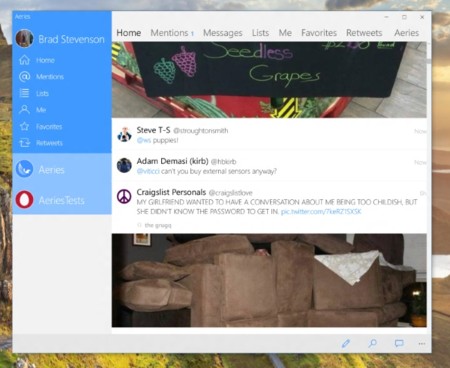
Task: Switch to the Favorites tab
Action: (x=319, y=33)
